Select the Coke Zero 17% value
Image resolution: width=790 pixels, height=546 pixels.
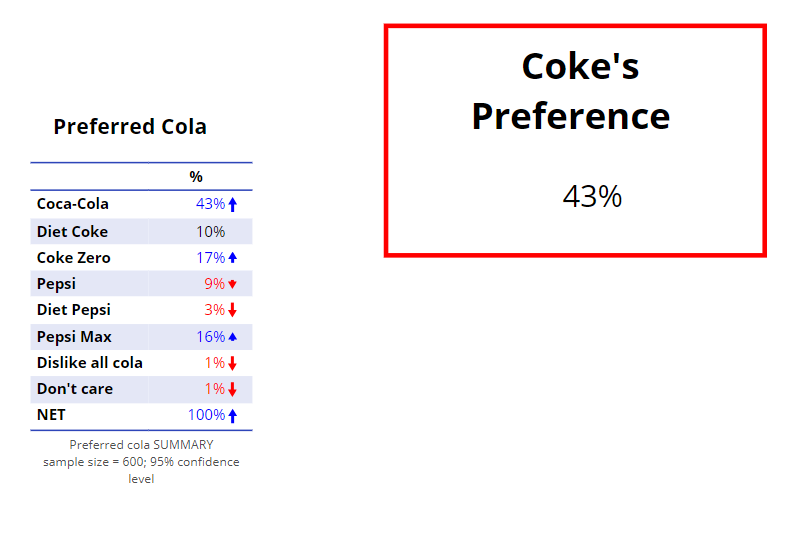(x=211, y=258)
